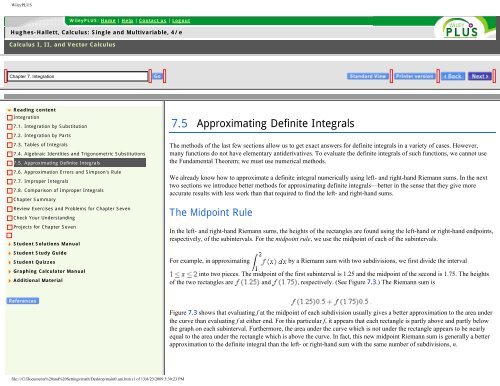500x386 pixels.
Task: Click the page icon beside Check Your Understanding
Action: coord(10,218)
